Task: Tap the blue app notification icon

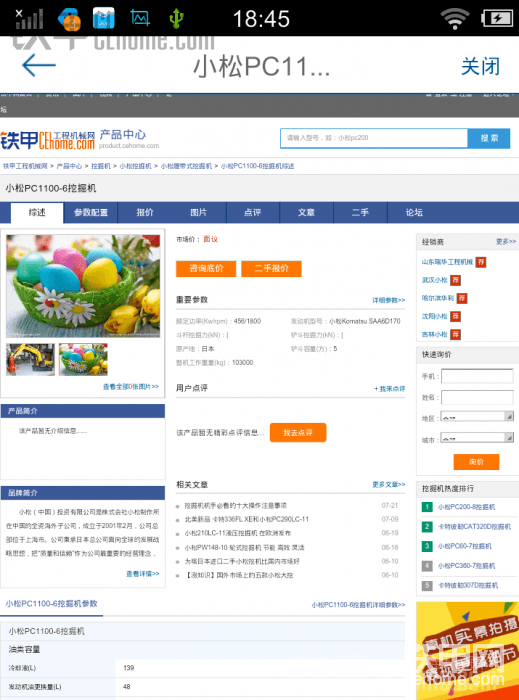Action: pos(104,18)
